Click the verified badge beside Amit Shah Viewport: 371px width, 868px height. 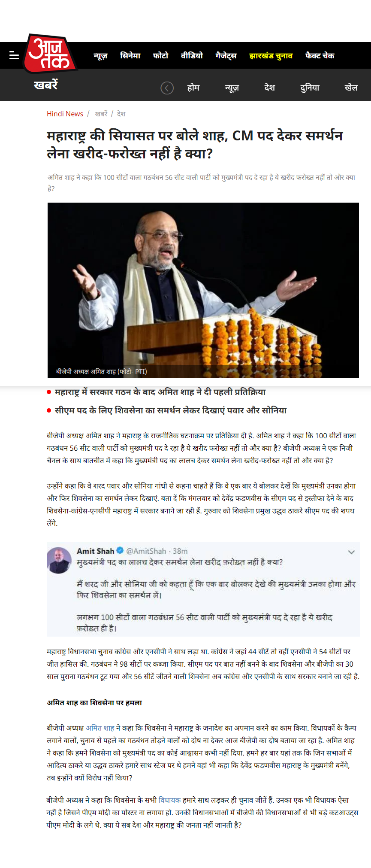(120, 550)
